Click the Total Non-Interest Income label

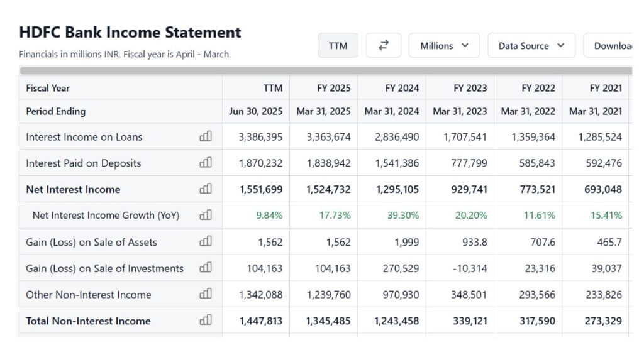click(88, 321)
